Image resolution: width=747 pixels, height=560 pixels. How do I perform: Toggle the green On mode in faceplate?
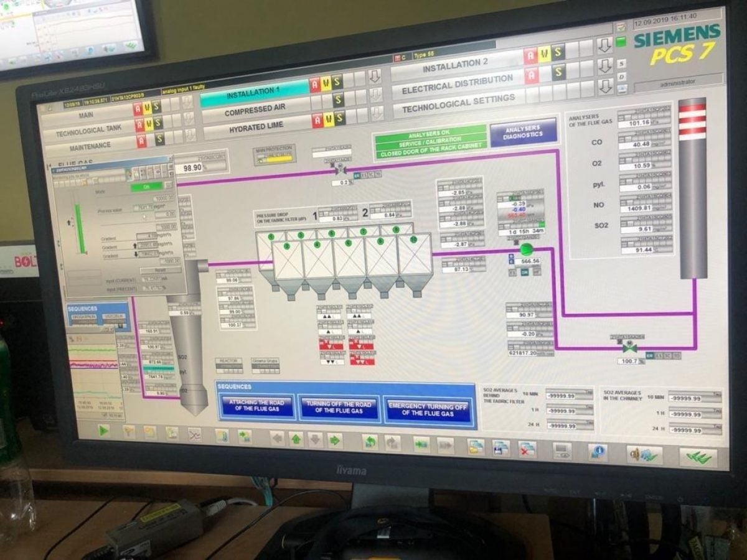(x=147, y=186)
